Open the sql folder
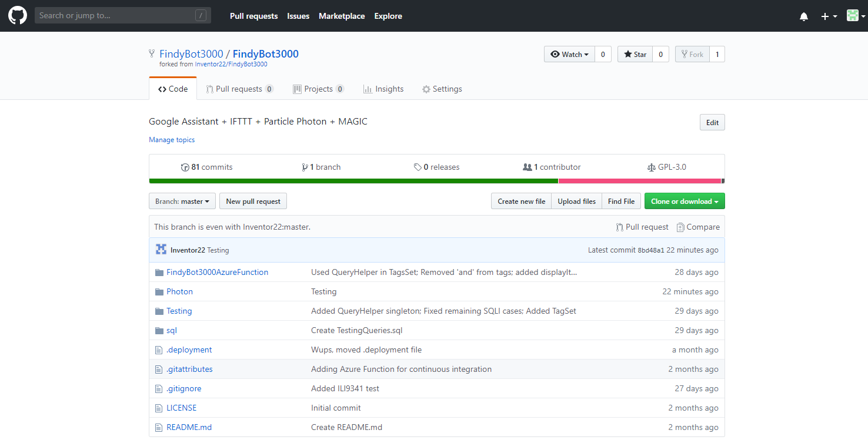 coord(172,330)
